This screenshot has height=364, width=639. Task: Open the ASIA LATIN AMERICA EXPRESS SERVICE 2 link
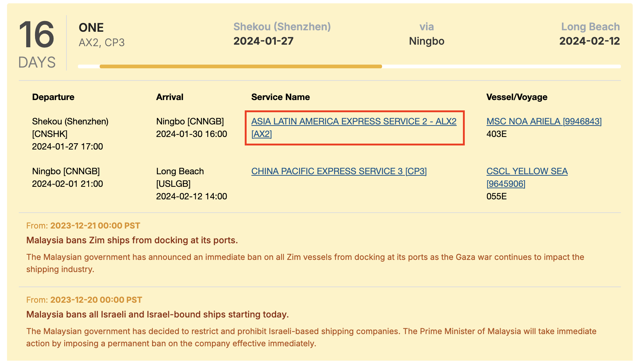click(x=354, y=127)
